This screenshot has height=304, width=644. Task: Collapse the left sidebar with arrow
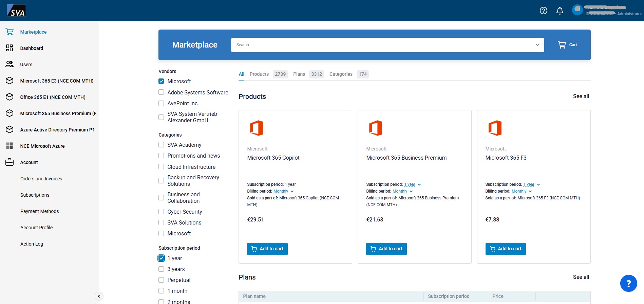pos(99,296)
